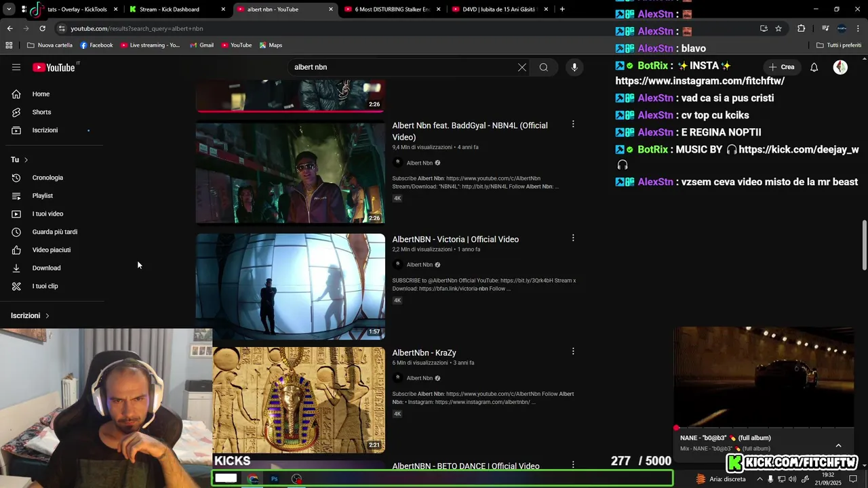
Task: Click the magnifier search button
Action: coord(544,67)
